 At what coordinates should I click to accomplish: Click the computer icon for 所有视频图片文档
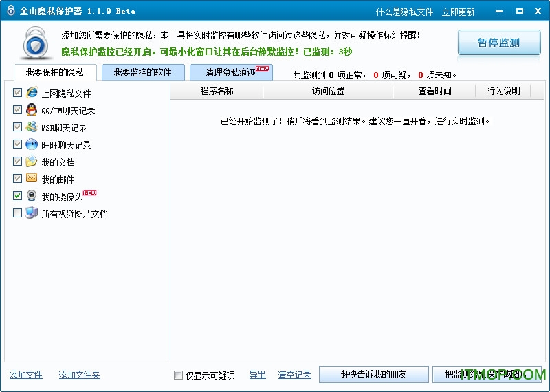click(x=32, y=213)
